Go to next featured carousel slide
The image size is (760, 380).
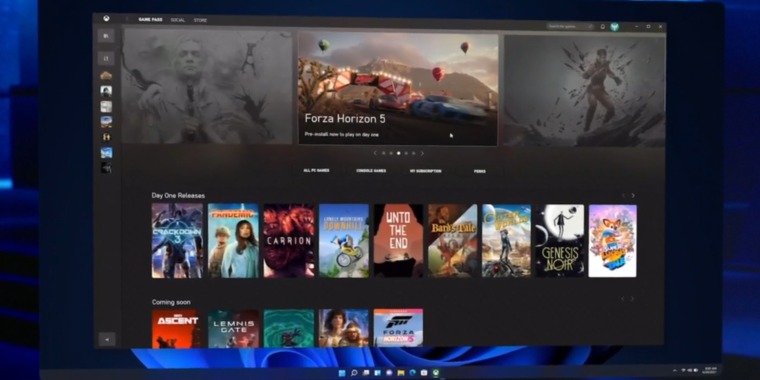point(422,153)
